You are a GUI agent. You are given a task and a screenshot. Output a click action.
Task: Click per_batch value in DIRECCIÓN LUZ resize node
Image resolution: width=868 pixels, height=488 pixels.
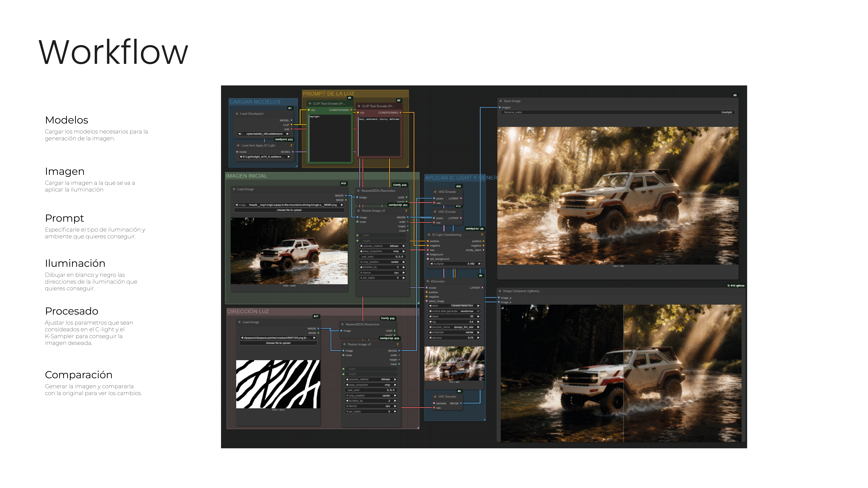point(389,412)
